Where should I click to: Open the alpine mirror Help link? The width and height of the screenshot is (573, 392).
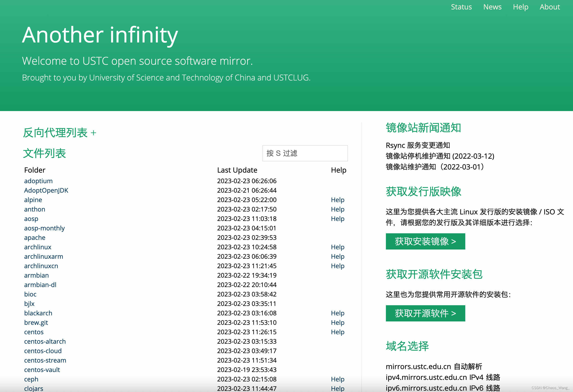(x=338, y=200)
